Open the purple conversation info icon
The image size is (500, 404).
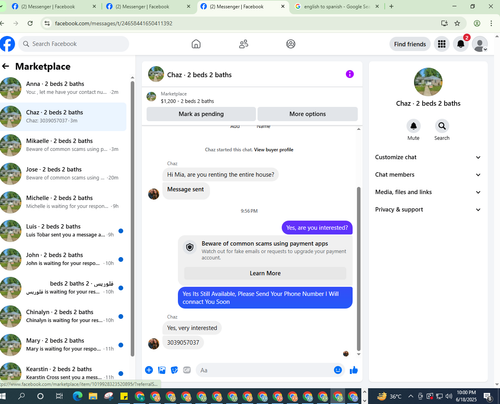350,74
